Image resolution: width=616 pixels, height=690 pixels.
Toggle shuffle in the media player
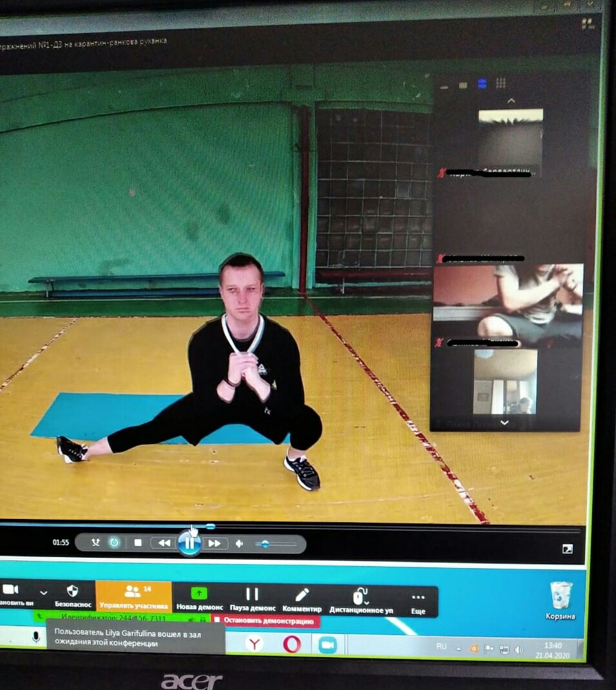coord(96,542)
